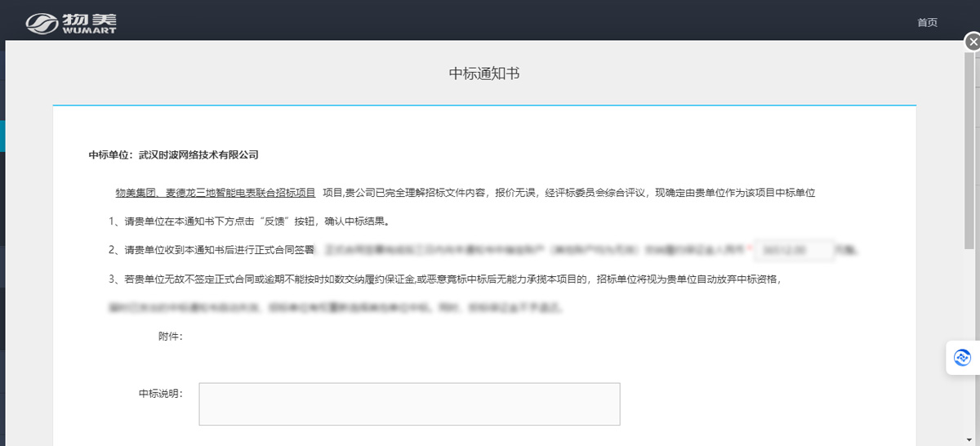Open the 首页 menu item
This screenshot has height=446, width=980.
pyautogui.click(x=927, y=23)
